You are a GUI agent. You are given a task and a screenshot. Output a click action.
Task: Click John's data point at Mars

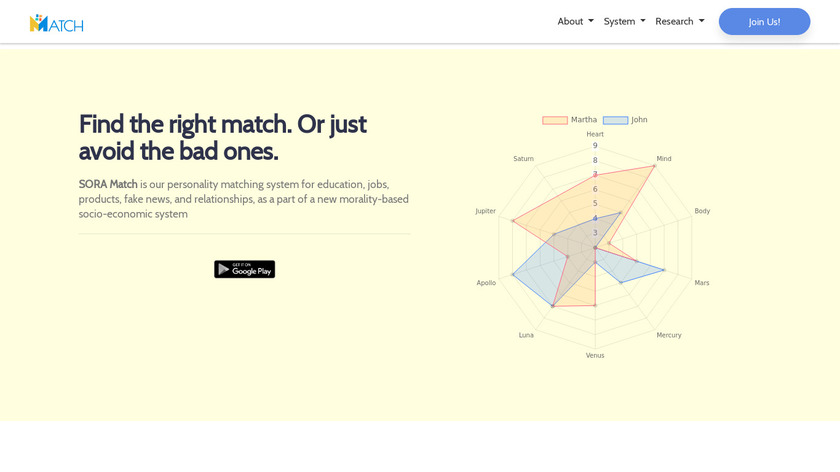(x=664, y=270)
